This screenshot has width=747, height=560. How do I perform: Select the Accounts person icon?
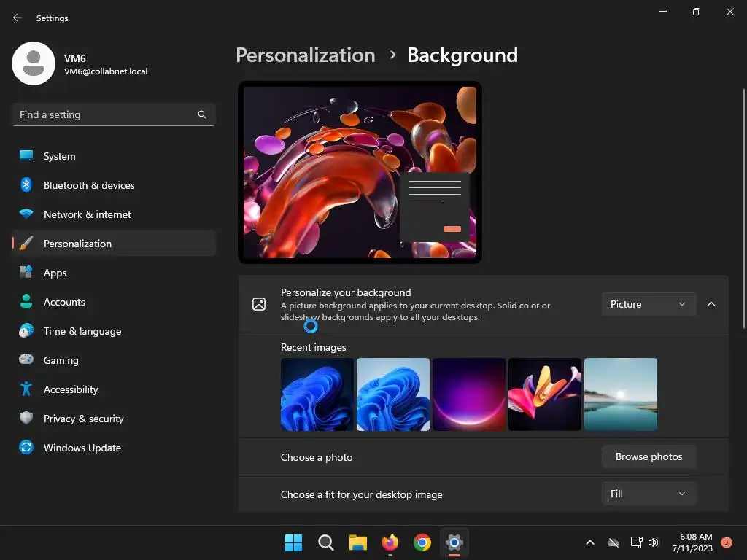26,301
